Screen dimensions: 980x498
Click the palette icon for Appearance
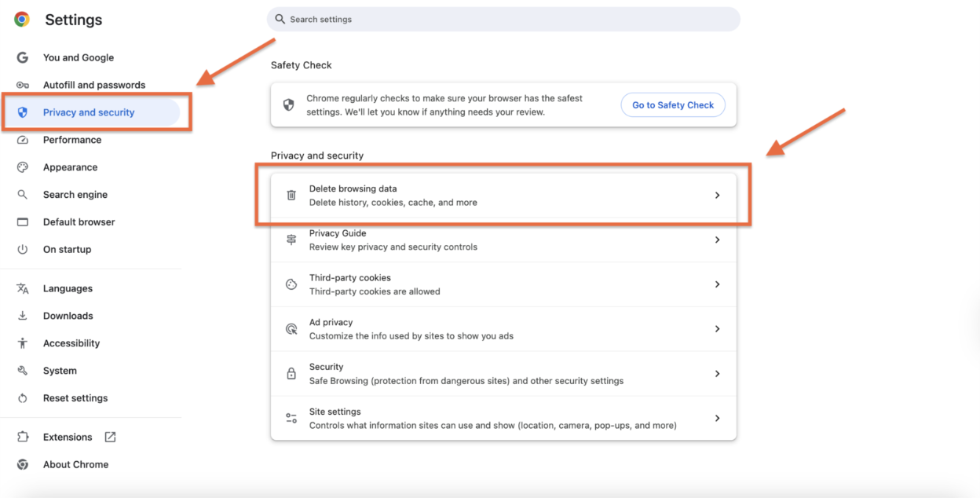pyautogui.click(x=23, y=167)
